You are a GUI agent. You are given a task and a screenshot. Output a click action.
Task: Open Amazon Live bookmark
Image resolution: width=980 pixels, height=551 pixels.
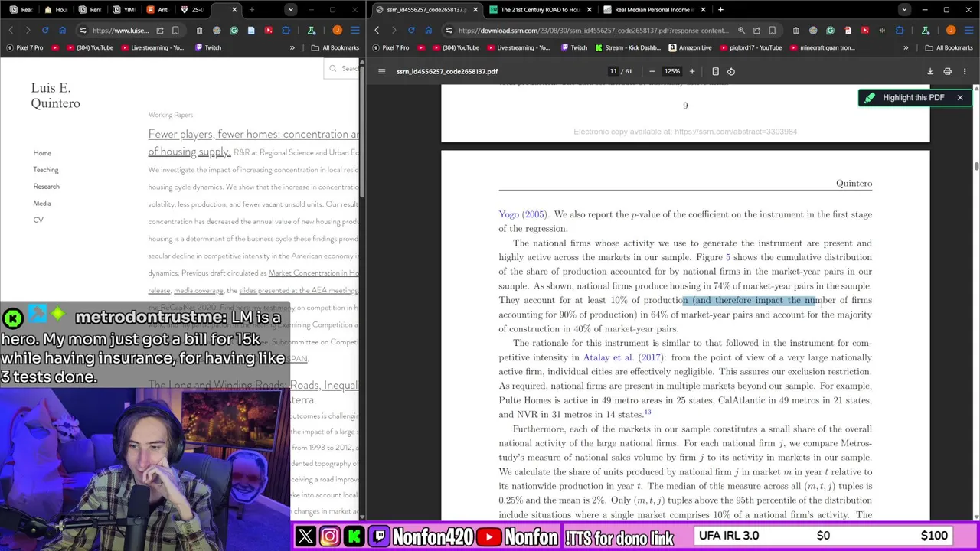(689, 47)
